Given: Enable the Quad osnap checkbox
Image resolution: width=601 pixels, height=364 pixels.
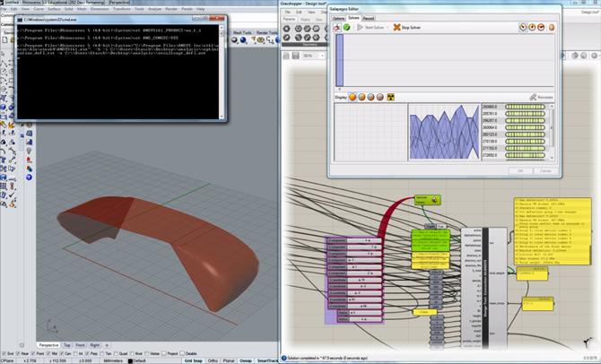Looking at the screenshot, I should [116, 353].
